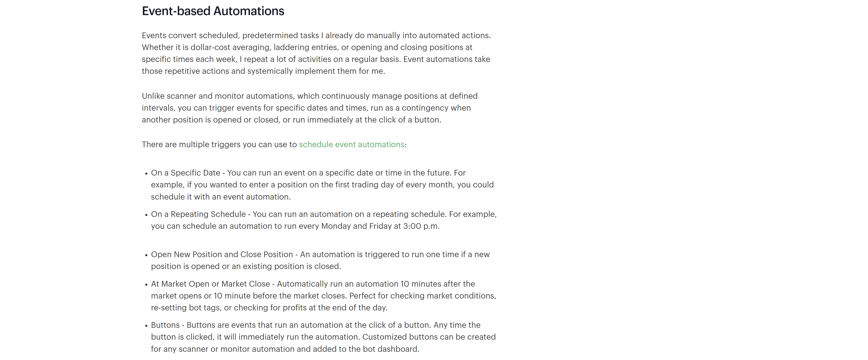Click 'Open New Position and Close Position' text
This screenshot has height=360, width=868.
222,255
